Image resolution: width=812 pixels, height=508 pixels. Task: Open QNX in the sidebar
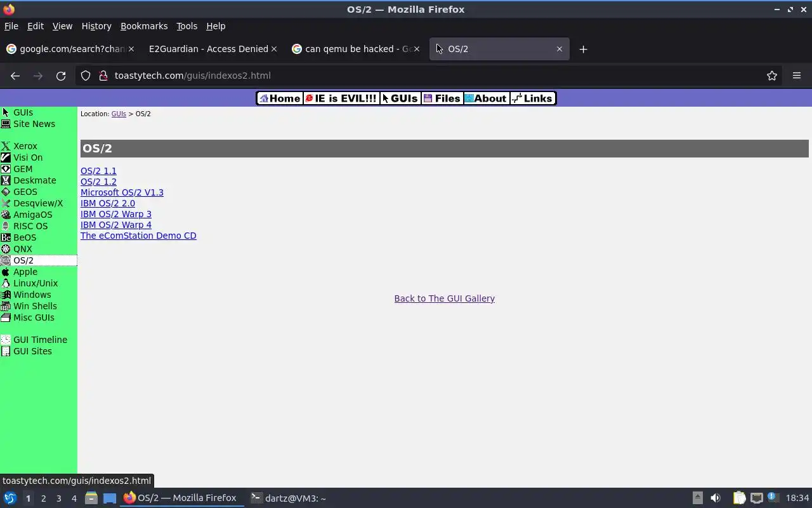pyautogui.click(x=23, y=249)
